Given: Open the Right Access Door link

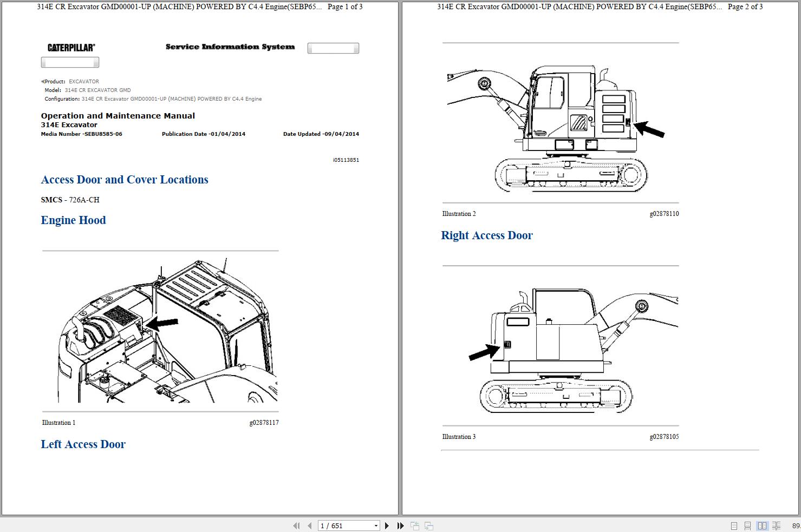Looking at the screenshot, I should tap(487, 235).
